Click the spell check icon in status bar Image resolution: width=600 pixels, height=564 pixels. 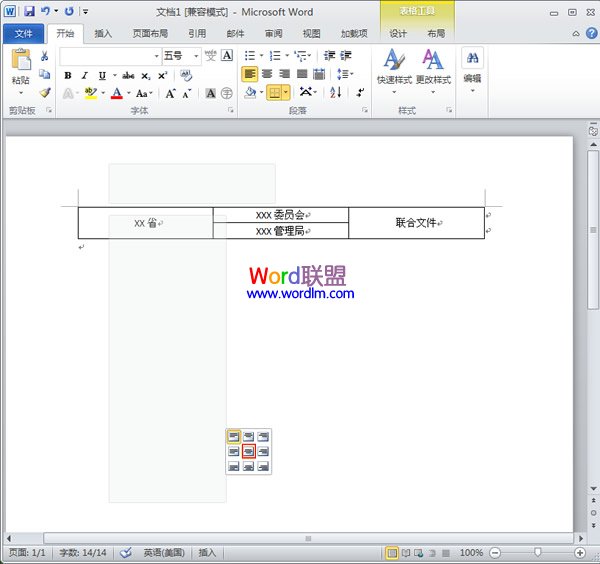point(126,553)
